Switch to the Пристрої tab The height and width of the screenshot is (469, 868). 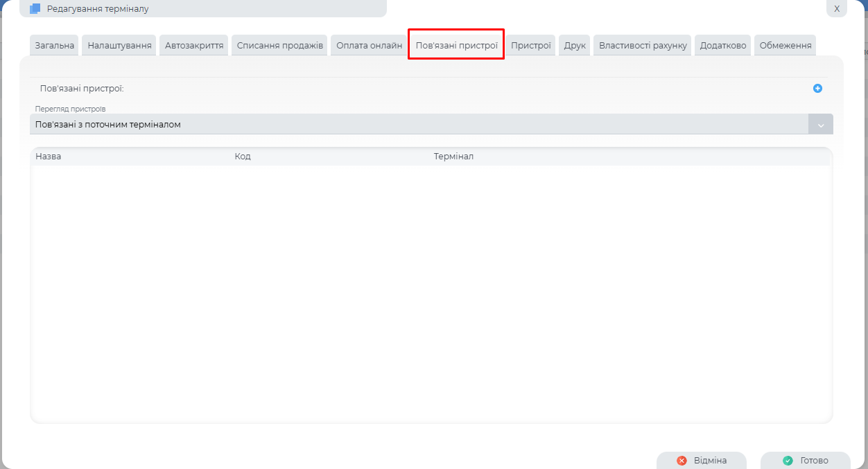coord(530,46)
